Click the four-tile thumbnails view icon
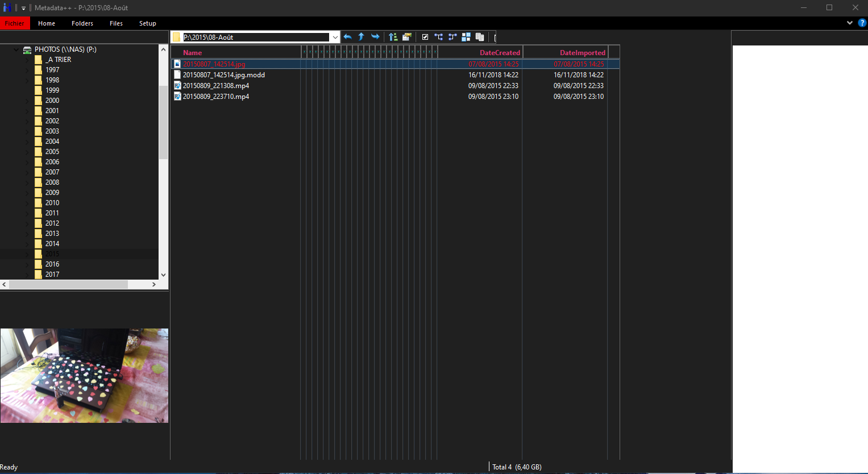868x474 pixels. [x=466, y=37]
